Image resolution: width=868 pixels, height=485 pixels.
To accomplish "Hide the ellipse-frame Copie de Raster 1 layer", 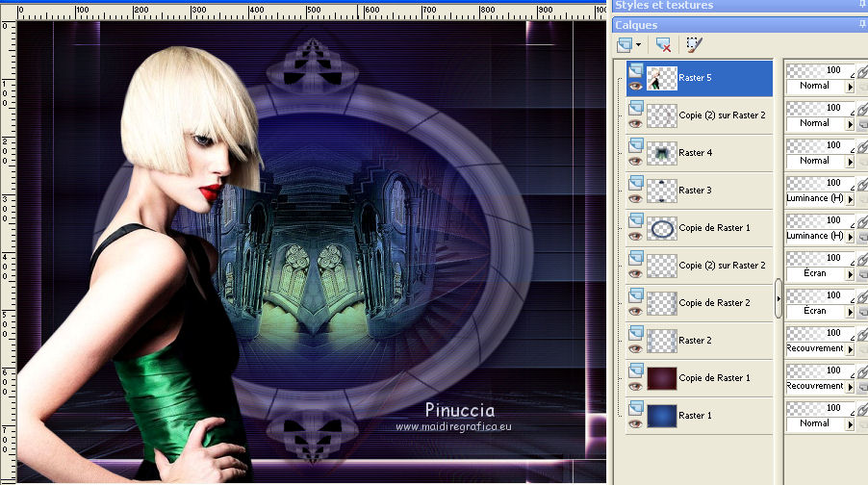I will (x=635, y=236).
